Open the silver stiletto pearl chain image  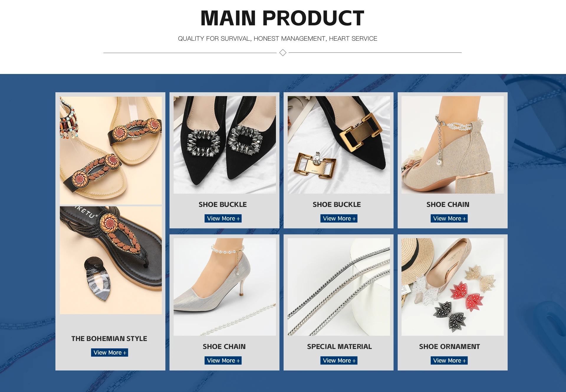[225, 287]
